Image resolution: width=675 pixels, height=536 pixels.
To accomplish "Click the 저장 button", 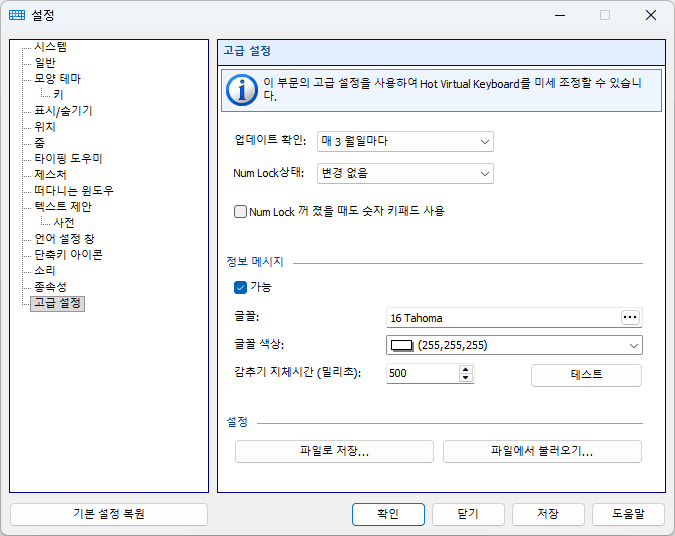I will pyautogui.click(x=548, y=514).
